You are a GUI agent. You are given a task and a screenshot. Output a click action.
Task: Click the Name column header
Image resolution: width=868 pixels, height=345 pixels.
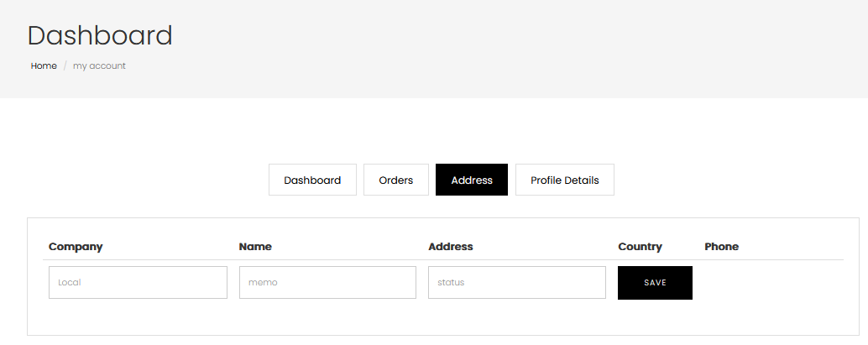(255, 247)
